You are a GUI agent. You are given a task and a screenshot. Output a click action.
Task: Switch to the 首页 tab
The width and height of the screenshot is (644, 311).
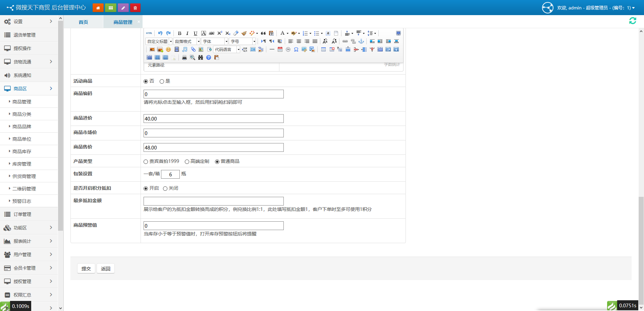click(x=83, y=22)
